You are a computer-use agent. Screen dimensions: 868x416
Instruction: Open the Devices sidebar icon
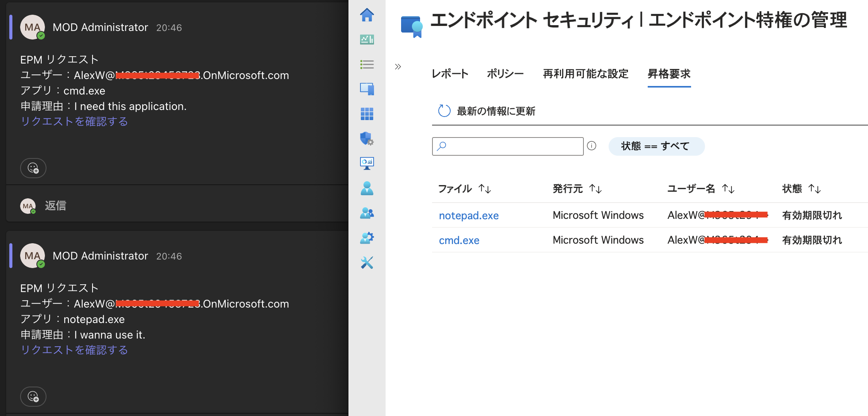point(367,89)
